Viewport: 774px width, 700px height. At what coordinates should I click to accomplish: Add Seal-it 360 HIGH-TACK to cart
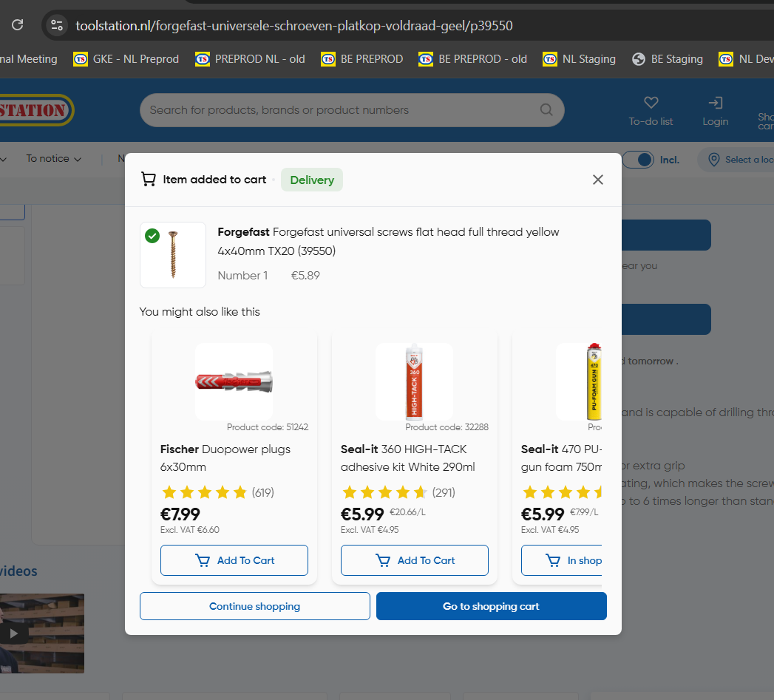point(415,560)
